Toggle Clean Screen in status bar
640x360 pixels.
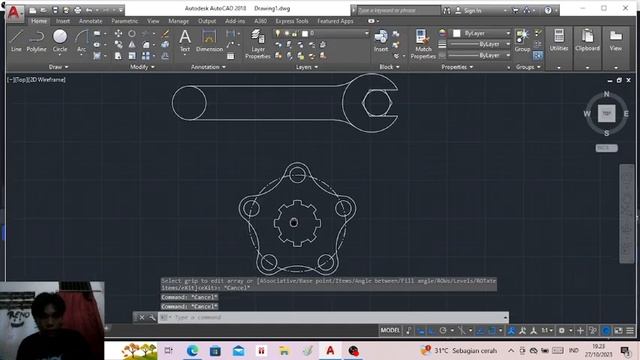point(618,330)
